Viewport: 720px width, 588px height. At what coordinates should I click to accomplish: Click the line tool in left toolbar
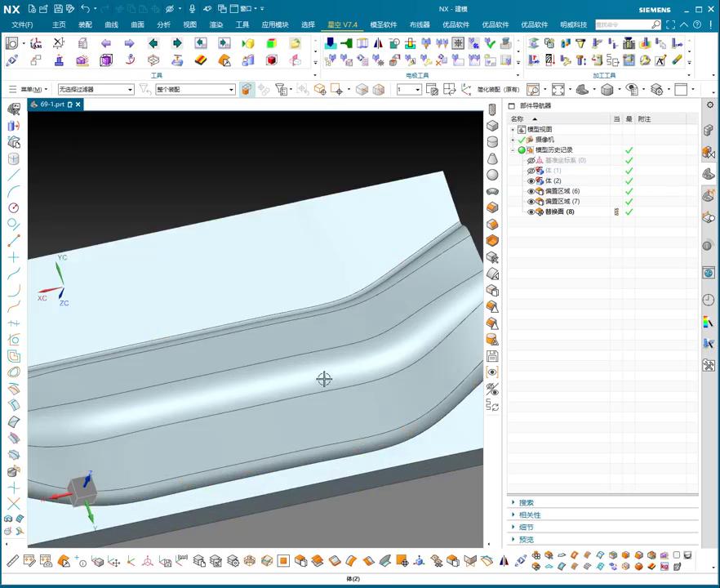[x=13, y=175]
